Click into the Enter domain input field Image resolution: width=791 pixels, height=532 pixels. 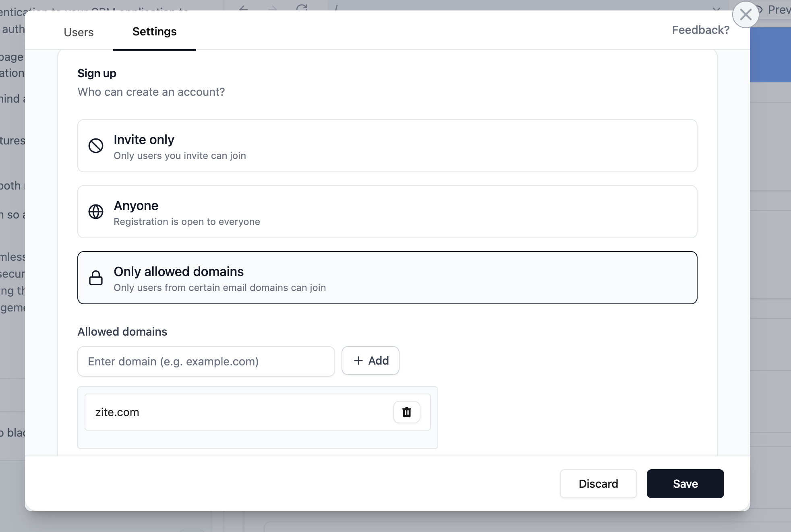[x=206, y=361]
